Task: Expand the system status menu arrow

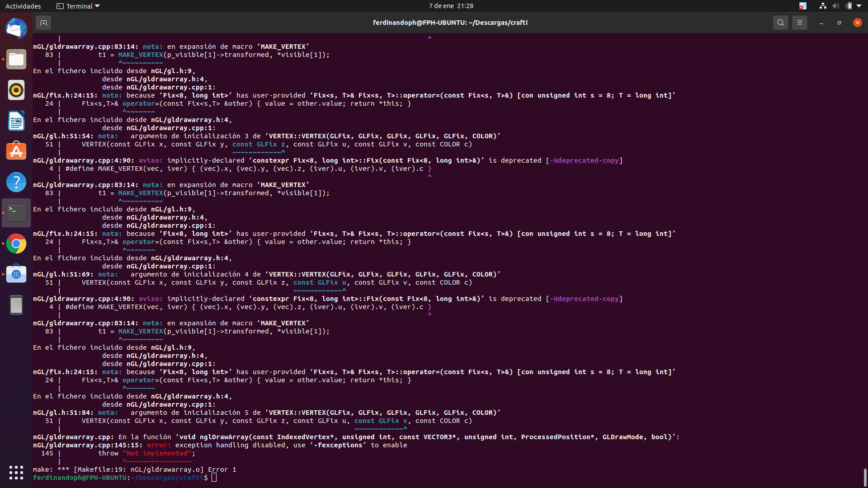Action: point(860,6)
